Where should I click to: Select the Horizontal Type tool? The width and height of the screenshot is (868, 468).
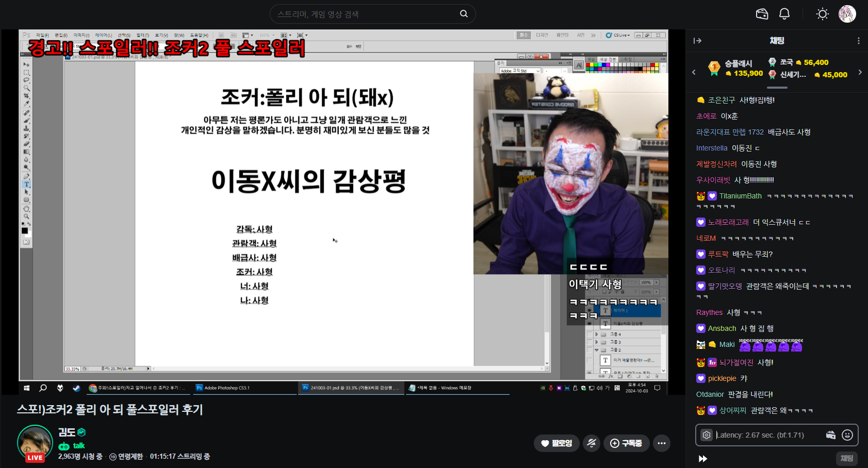pos(26,184)
